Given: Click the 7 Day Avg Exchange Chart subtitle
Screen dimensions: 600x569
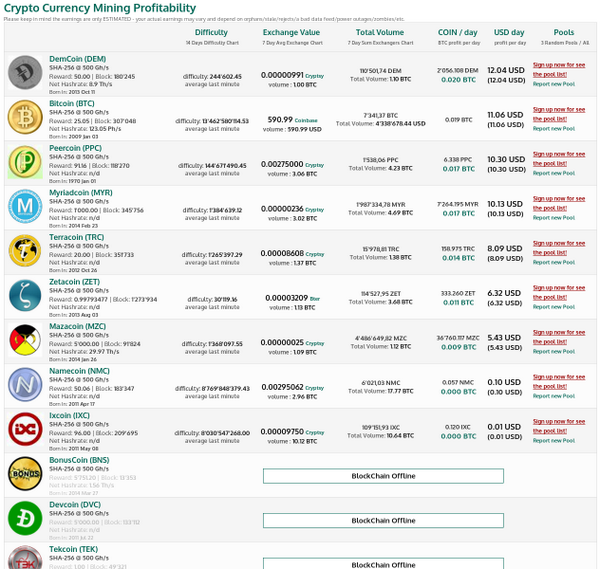Looking at the screenshot, I should tap(292, 43).
